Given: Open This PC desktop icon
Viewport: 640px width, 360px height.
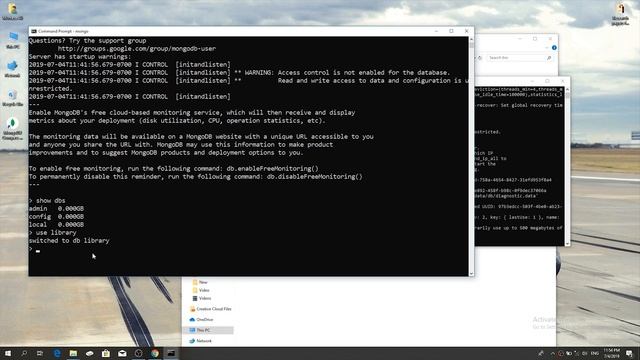Looking at the screenshot, I should [13, 41].
